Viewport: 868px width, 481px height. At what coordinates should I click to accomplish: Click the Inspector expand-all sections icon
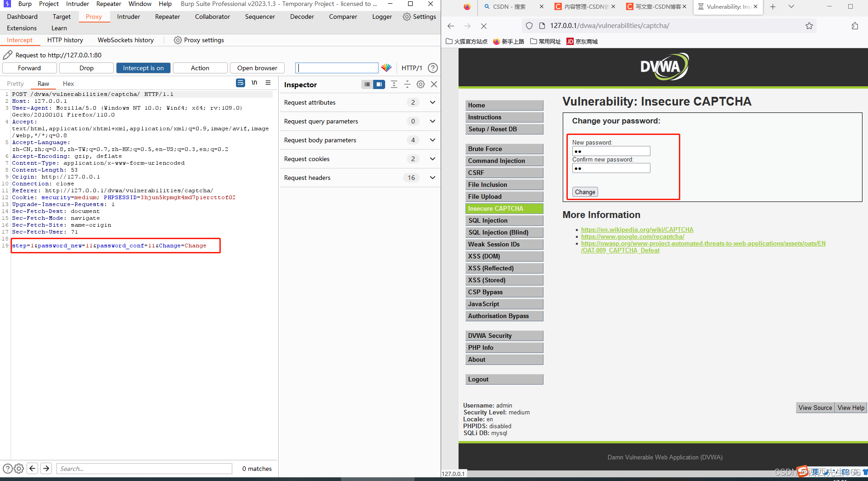(394, 84)
